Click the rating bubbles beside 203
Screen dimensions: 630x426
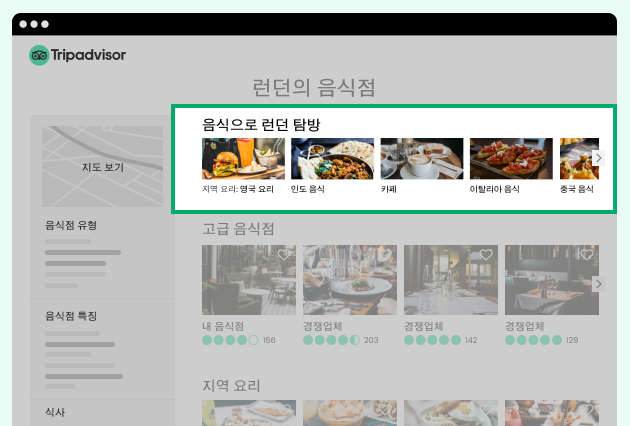click(331, 340)
